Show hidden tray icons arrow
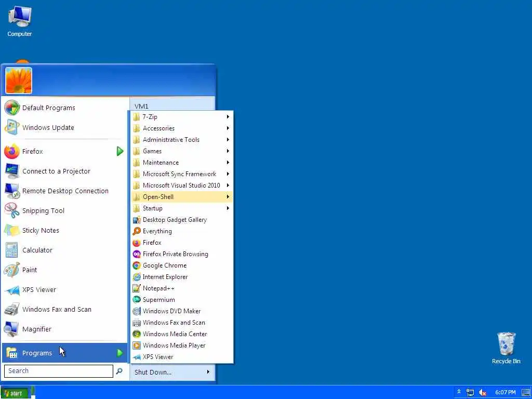 tap(459, 392)
